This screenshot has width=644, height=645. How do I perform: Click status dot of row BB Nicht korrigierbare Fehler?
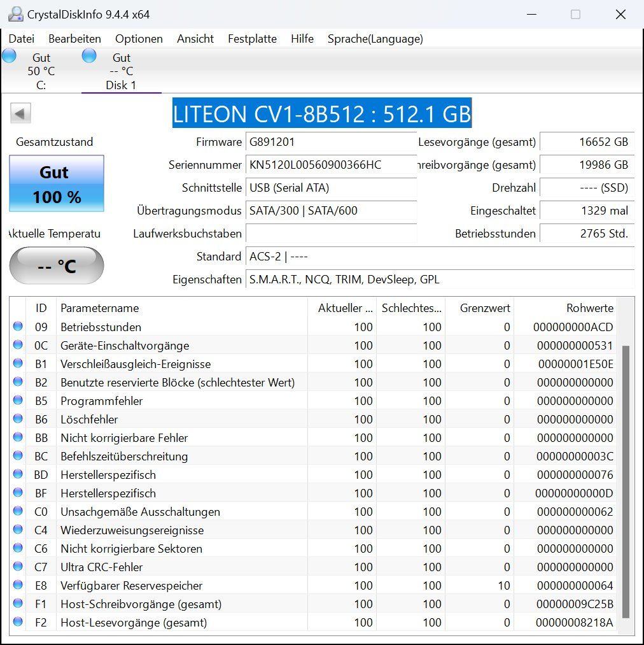pos(18,437)
